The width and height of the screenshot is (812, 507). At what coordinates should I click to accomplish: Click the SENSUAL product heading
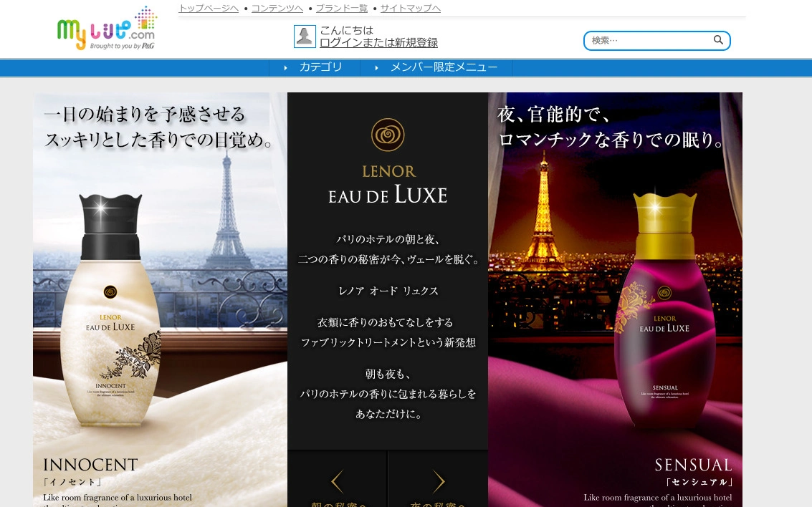tap(694, 465)
